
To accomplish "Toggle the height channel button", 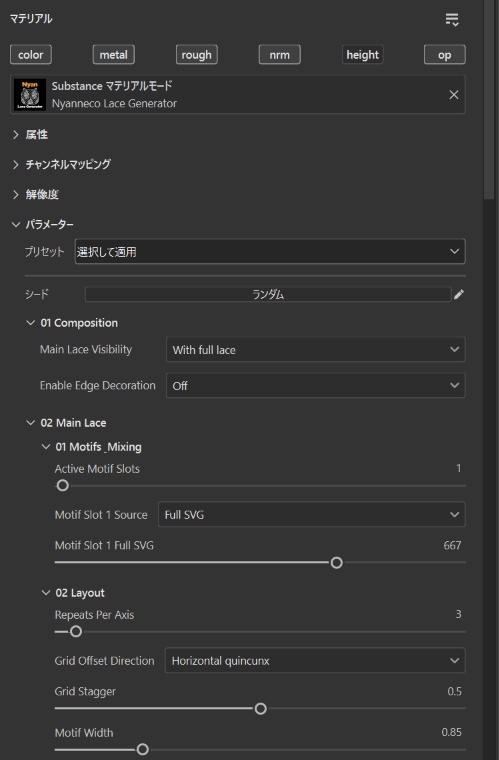I will click(362, 55).
